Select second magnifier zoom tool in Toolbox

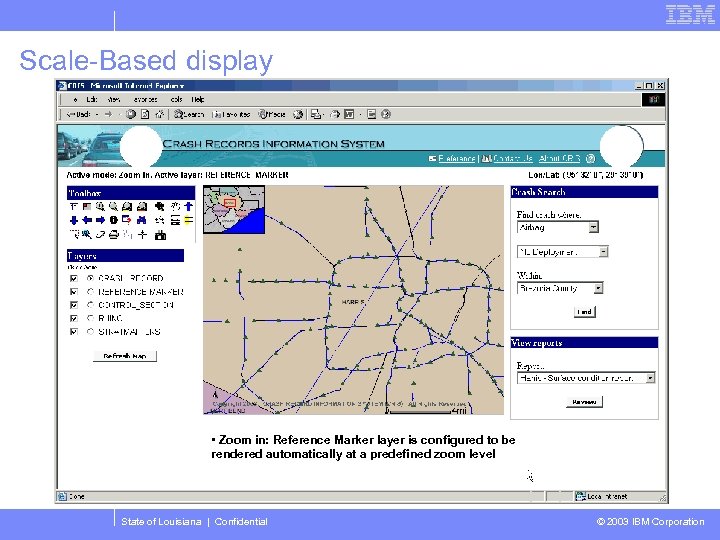tap(113, 207)
